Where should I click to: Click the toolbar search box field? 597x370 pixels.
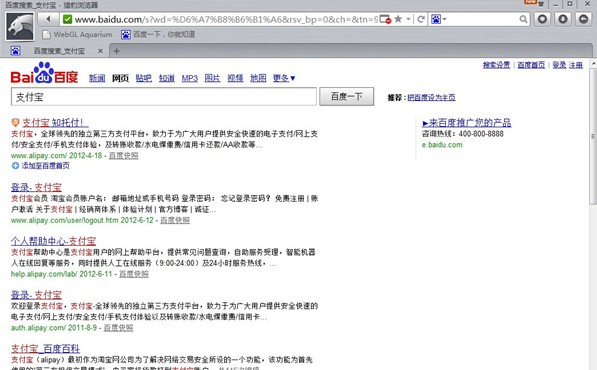(x=483, y=19)
